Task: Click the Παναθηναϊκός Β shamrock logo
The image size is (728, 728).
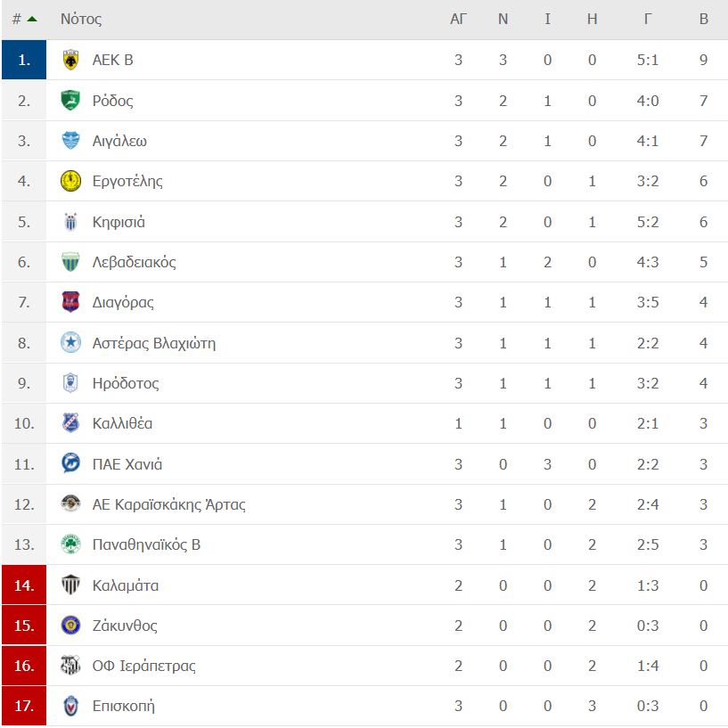Action: (70, 544)
